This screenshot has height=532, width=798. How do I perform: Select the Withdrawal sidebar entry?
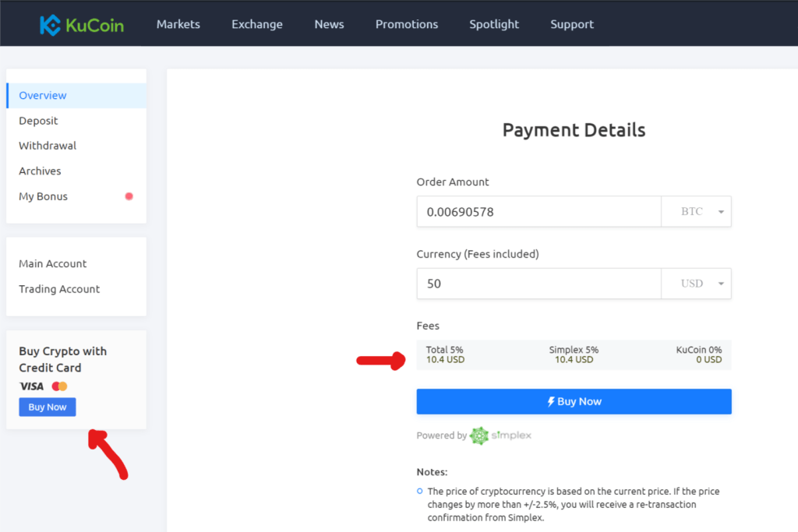(48, 146)
